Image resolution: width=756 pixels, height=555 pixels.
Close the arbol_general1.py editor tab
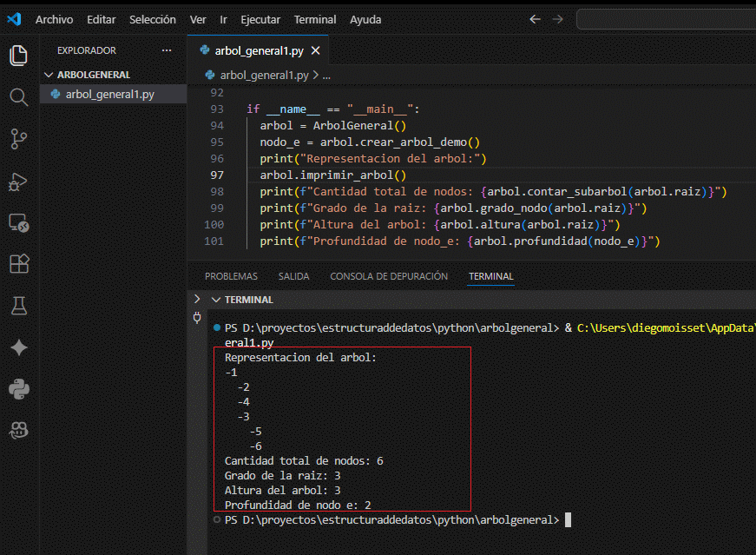[x=315, y=50]
